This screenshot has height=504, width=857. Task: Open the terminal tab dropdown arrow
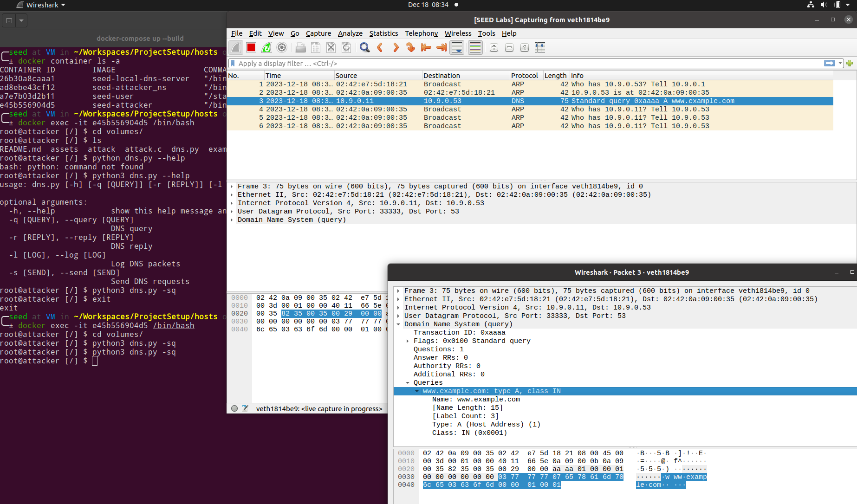[21, 20]
